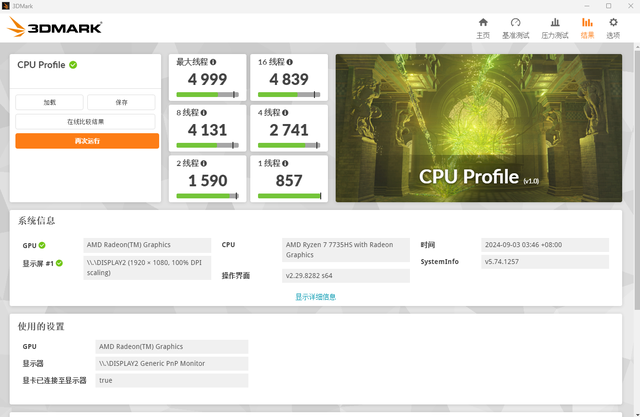Click the 3DMark title bar app icon

5,6
